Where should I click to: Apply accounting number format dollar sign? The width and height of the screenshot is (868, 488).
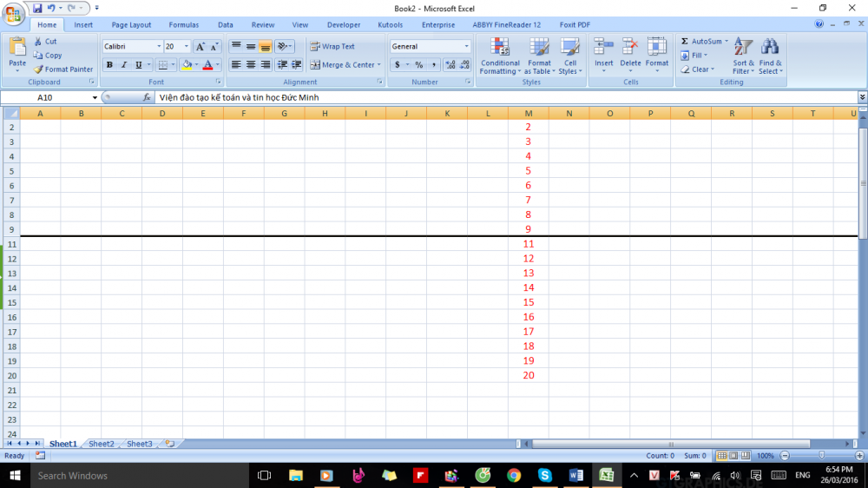397,65
